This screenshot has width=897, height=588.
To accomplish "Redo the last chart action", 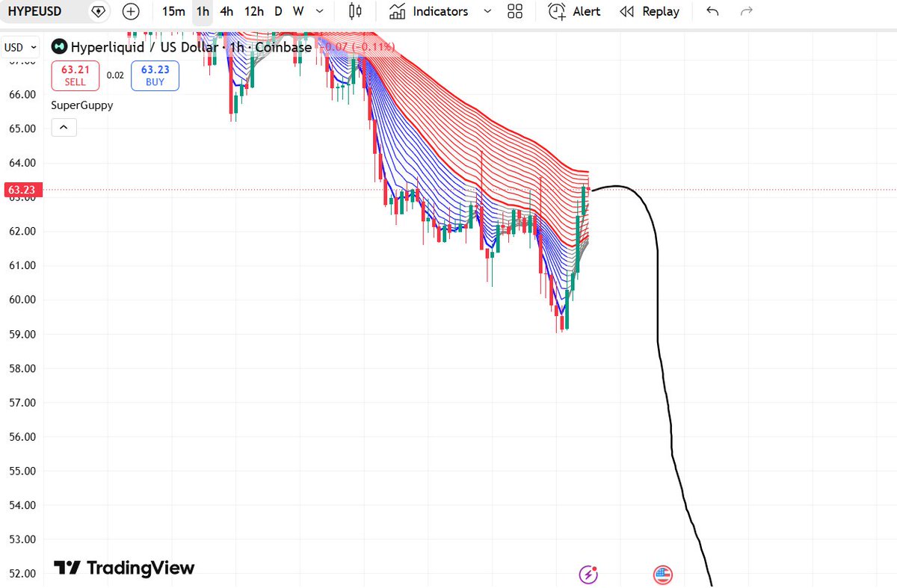I will pos(746,12).
